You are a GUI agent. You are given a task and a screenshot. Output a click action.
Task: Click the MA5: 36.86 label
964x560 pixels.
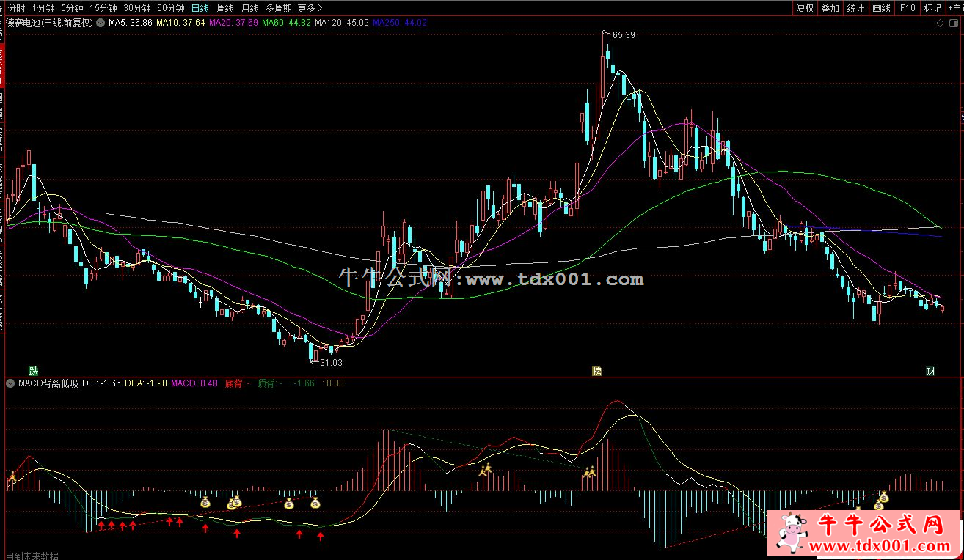tap(131, 23)
